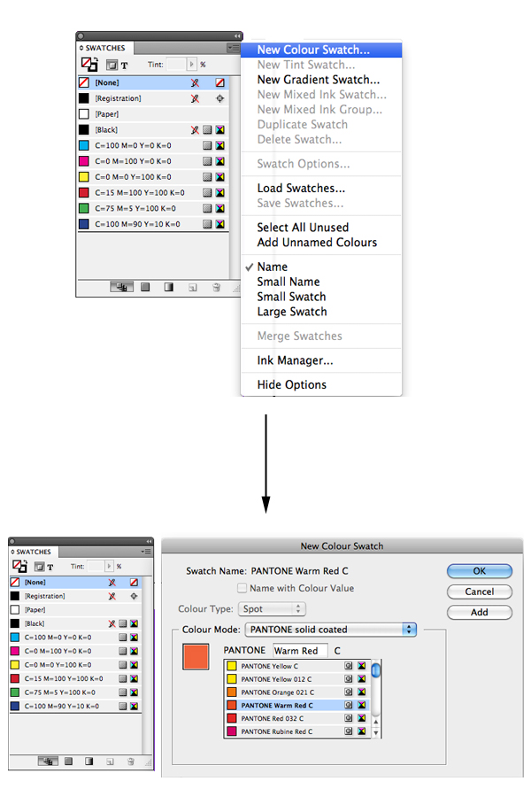This screenshot has height=812, width=531.
Task: Choose Large Swatch view option
Action: [292, 312]
